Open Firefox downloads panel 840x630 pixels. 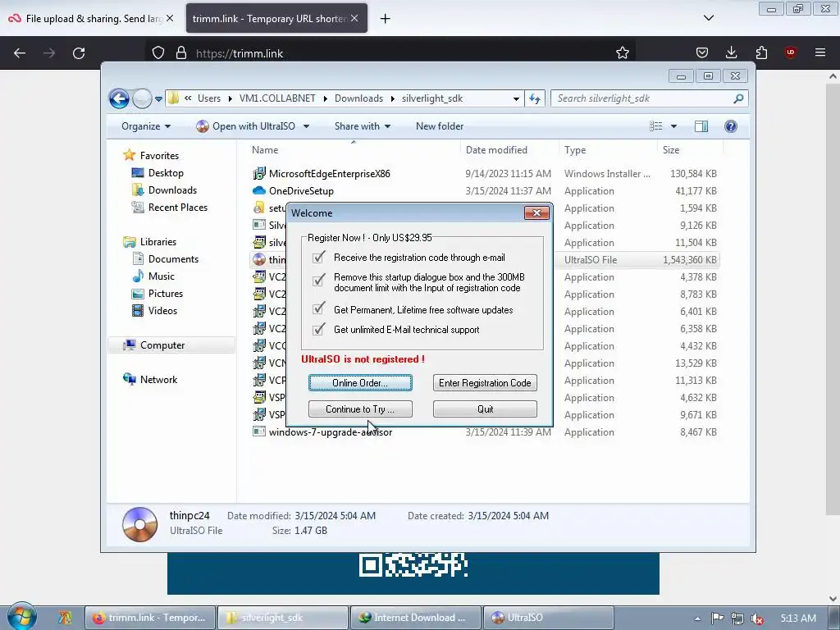coord(731,52)
